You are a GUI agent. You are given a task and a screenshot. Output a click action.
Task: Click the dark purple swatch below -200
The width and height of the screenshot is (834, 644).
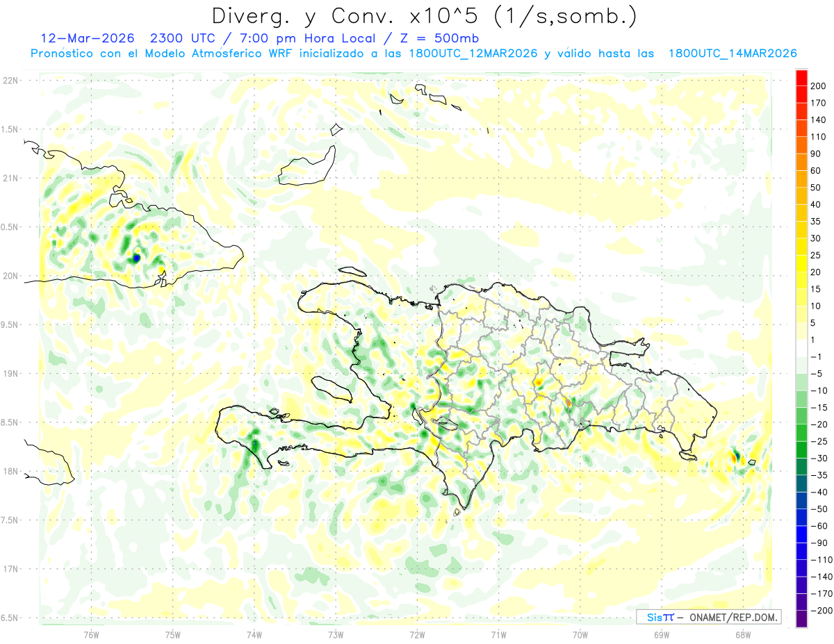pos(801,619)
